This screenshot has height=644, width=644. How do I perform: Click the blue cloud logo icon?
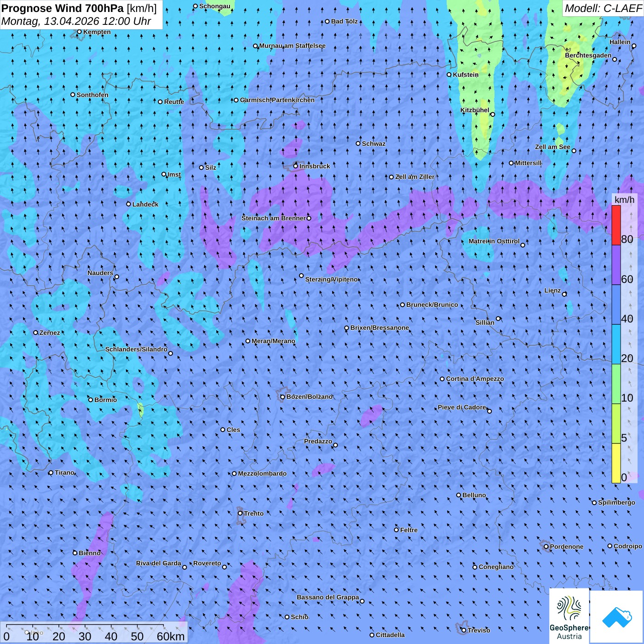(617, 617)
